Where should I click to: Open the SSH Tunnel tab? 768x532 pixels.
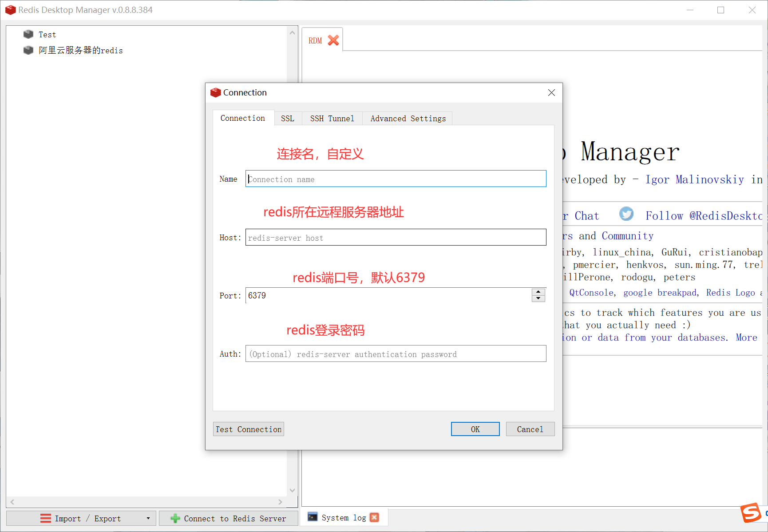[332, 119]
